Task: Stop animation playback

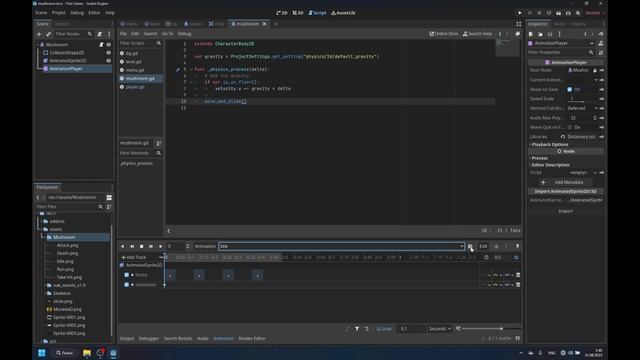Action: coord(142,247)
